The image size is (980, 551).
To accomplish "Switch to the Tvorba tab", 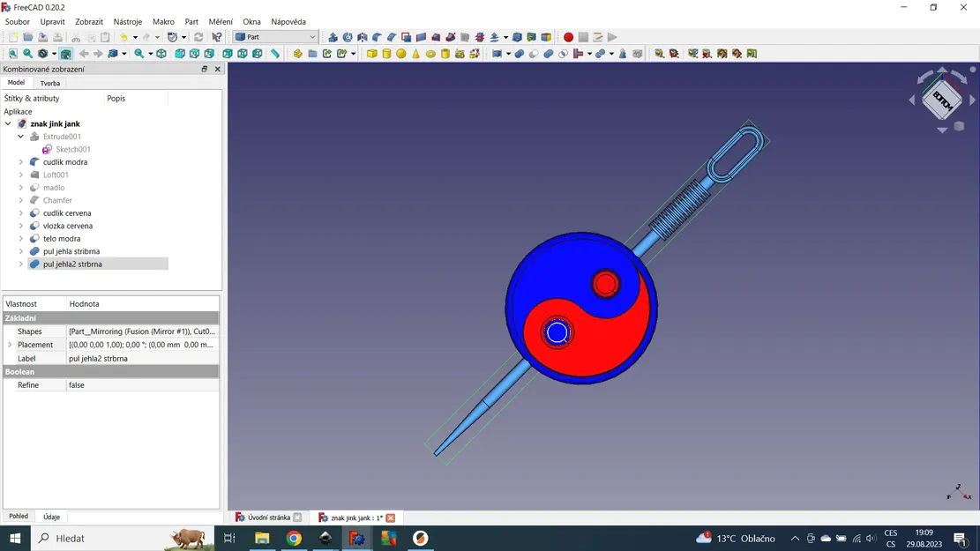I will click(x=50, y=82).
